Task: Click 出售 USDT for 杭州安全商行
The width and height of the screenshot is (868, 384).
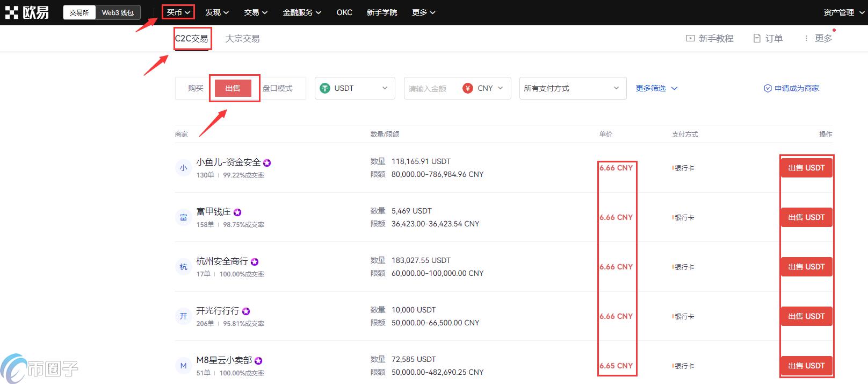Action: coord(806,267)
